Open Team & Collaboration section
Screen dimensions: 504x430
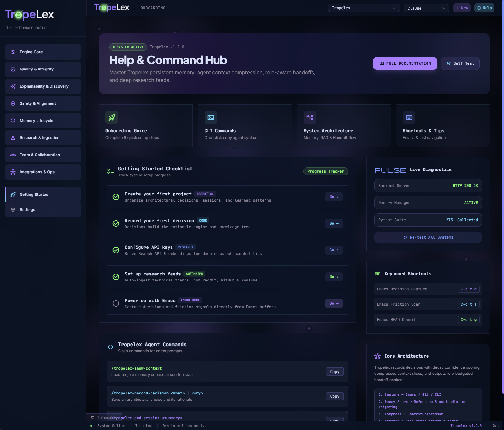(43, 155)
